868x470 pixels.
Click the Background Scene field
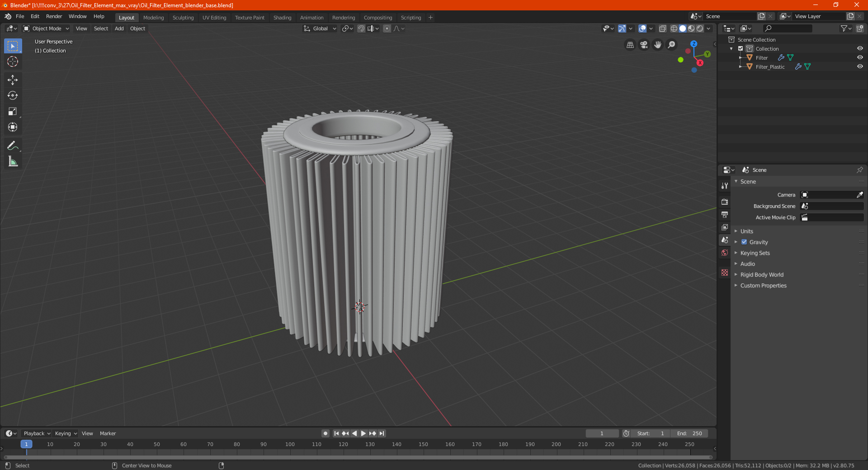pyautogui.click(x=832, y=206)
